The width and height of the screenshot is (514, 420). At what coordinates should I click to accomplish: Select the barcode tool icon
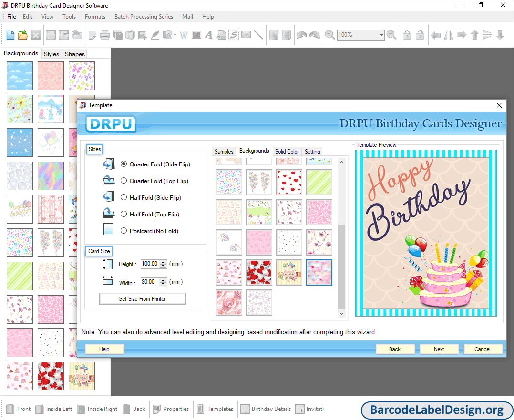[x=196, y=35]
